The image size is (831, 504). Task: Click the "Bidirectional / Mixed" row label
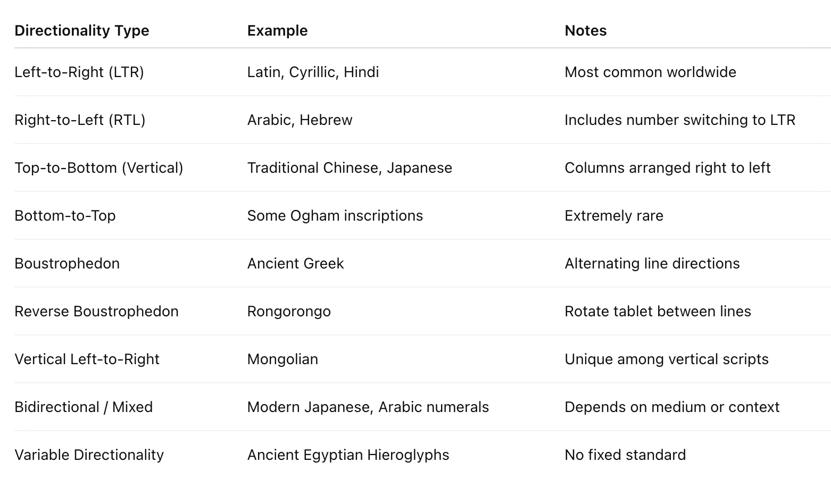84,407
